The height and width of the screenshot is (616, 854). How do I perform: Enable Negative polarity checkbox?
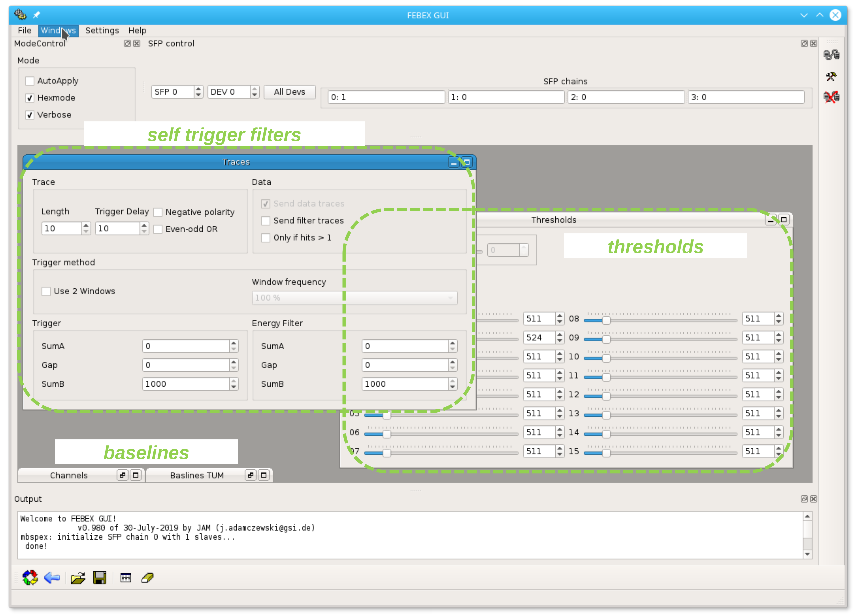[158, 212]
